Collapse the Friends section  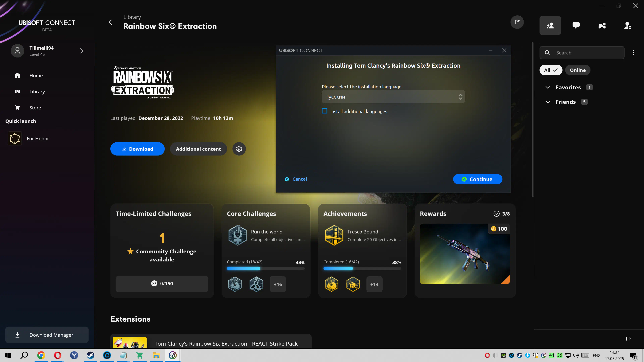pyautogui.click(x=548, y=102)
